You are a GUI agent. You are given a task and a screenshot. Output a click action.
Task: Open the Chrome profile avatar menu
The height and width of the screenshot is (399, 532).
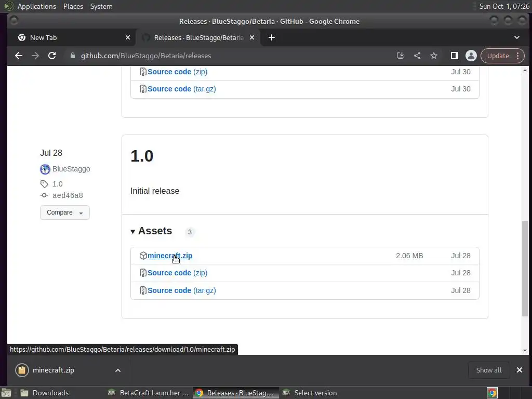(x=471, y=56)
